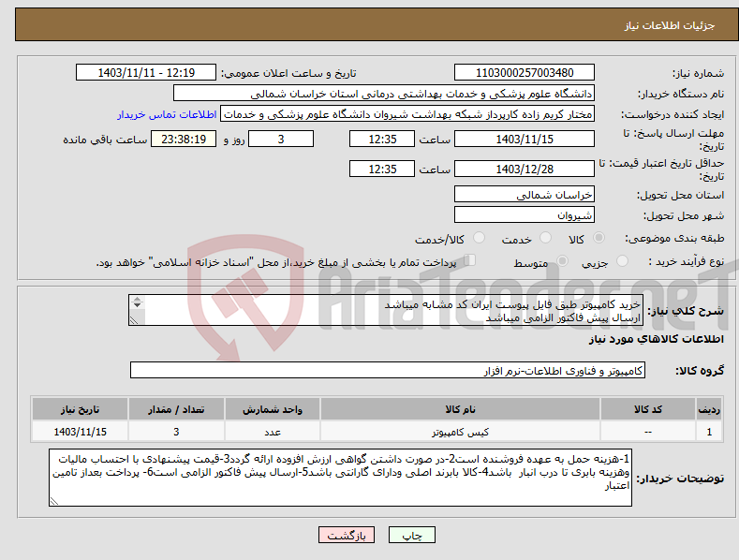Click the نام دستگاه خریدار field
This screenshot has height=560, width=739.
click(x=384, y=94)
